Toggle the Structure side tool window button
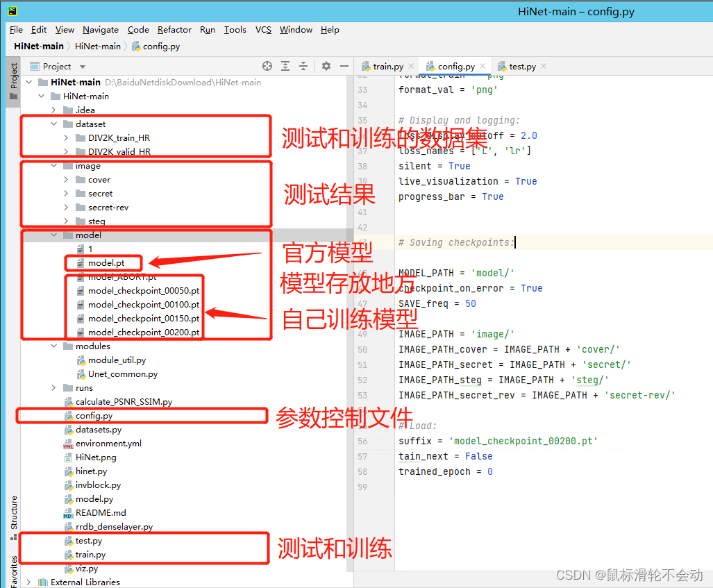The width and height of the screenshot is (713, 588). point(14,517)
